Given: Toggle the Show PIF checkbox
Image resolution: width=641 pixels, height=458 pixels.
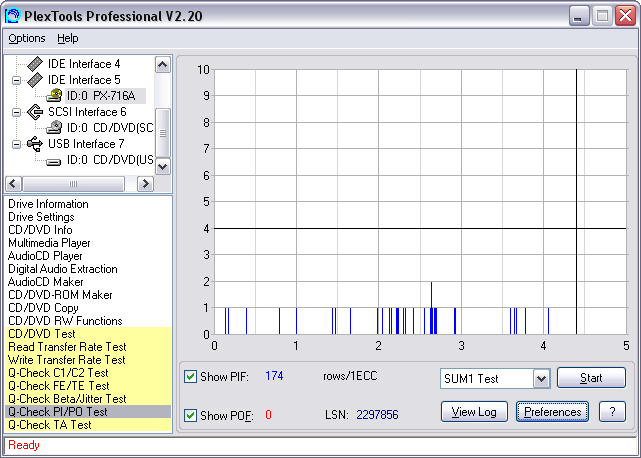Looking at the screenshot, I should pyautogui.click(x=190, y=376).
